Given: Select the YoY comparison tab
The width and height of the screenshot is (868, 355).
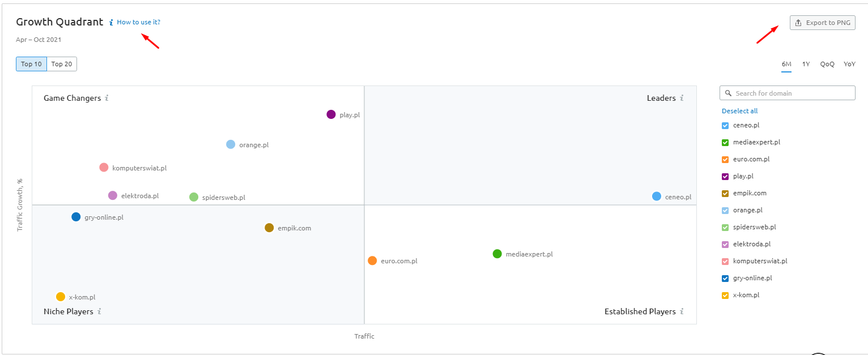Looking at the screenshot, I should coord(849,64).
